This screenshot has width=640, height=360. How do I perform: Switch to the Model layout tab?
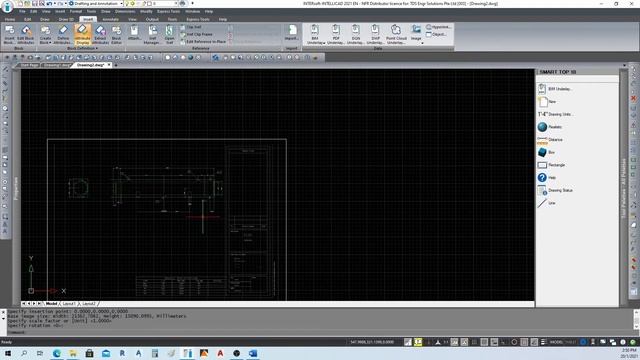51,304
